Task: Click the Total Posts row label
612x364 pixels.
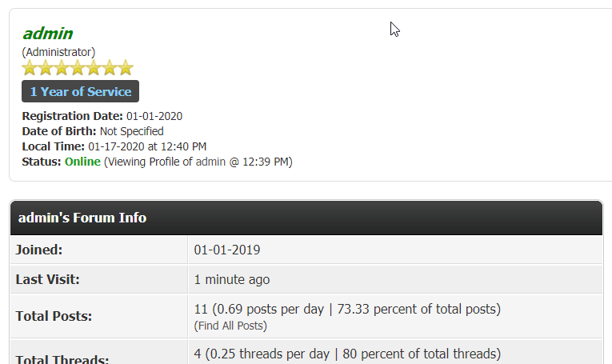Action: click(x=54, y=316)
